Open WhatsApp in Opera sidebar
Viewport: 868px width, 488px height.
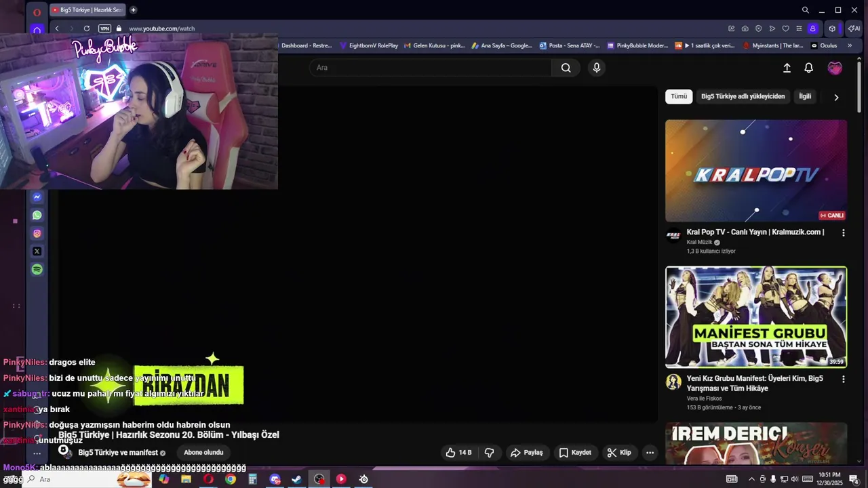click(37, 215)
